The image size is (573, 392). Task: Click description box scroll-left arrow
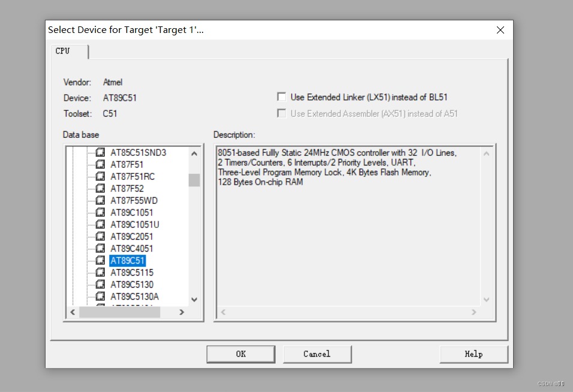click(224, 312)
